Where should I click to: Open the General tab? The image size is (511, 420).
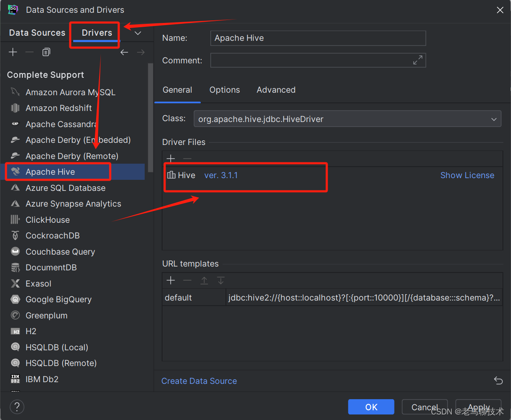177,90
